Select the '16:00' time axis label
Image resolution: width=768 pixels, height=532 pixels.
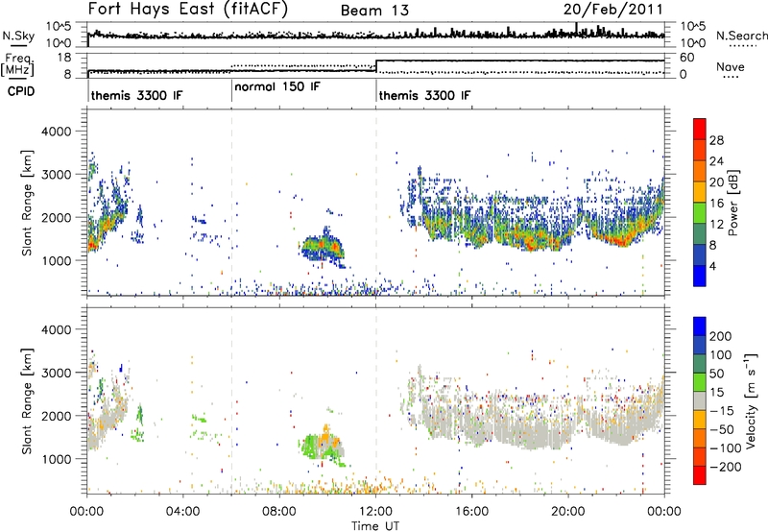tap(471, 512)
